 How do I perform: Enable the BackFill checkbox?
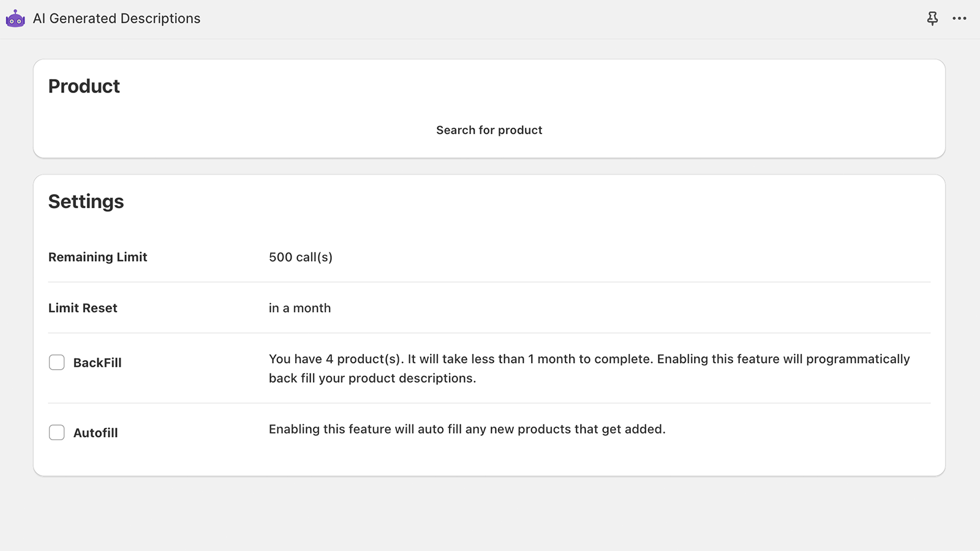56,362
